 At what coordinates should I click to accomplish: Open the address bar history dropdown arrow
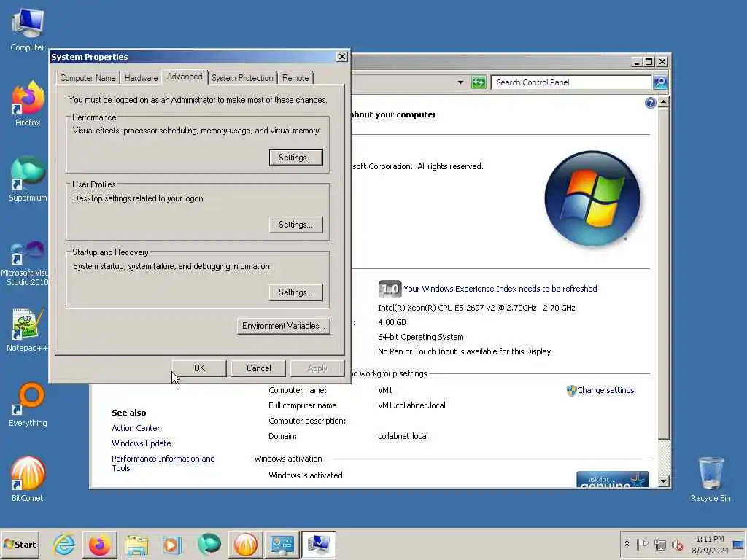[x=460, y=82]
